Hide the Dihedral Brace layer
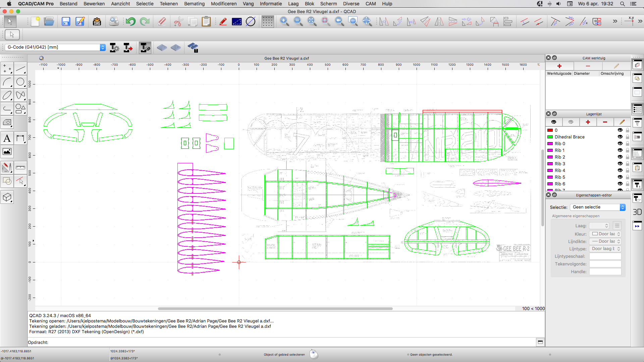Viewport: 644px width, 362px height. 620,137
